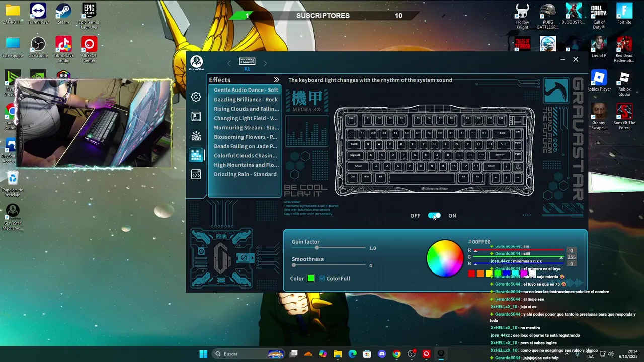
Task: Select Beads Falling on Jade effect
Action: point(246,146)
